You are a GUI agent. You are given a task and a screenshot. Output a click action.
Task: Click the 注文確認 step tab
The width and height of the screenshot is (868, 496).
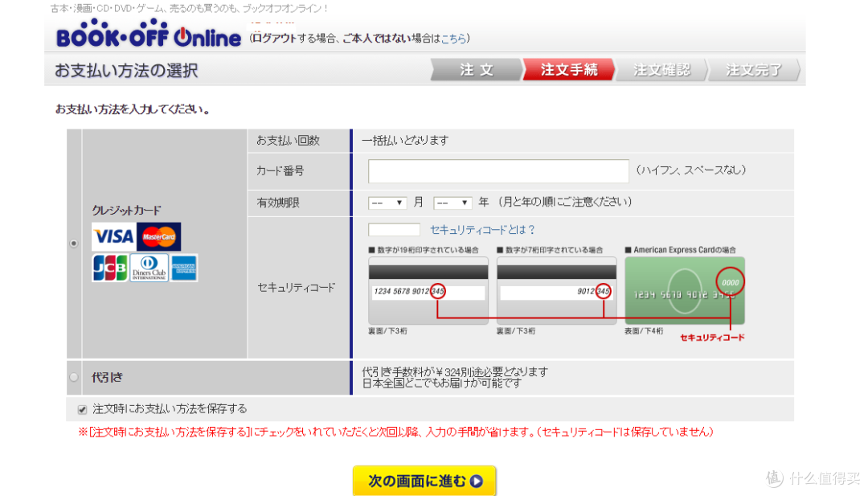[x=661, y=70]
